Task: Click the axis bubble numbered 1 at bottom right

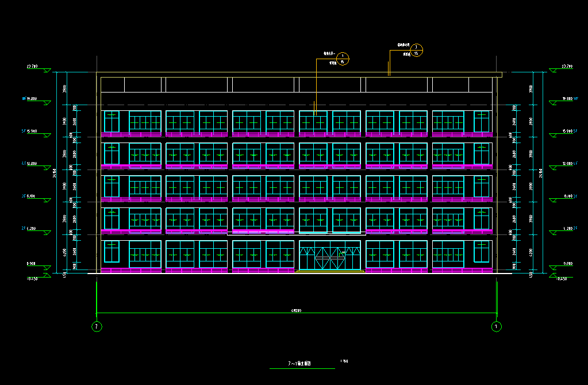Action: 497,327
